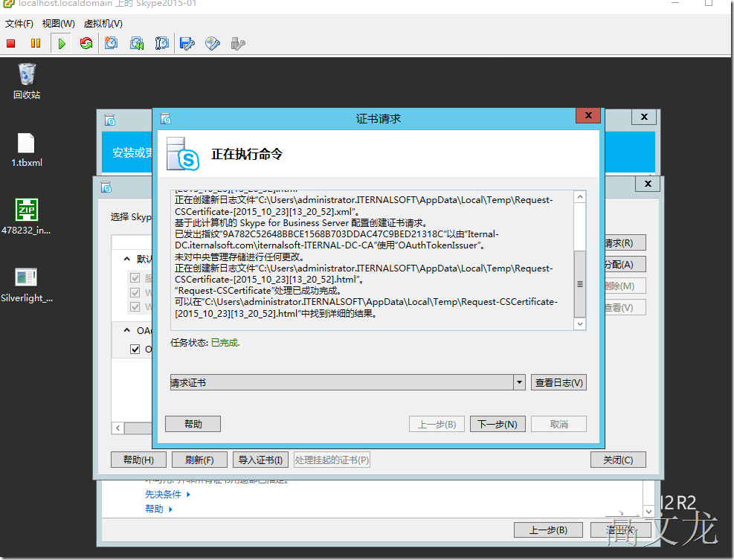The height and width of the screenshot is (560, 734).
Task: Toggle the second greyed default certificate checkbox
Action: [x=135, y=292]
